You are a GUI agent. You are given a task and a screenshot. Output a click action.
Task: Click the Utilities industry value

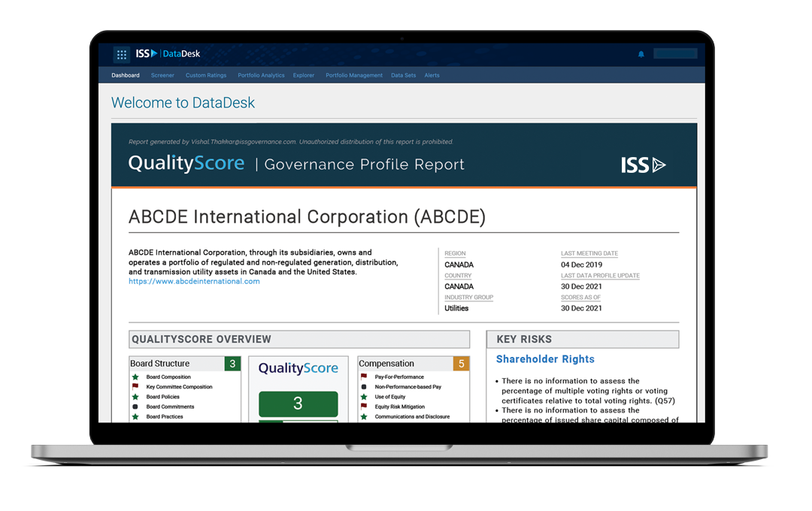point(456,308)
